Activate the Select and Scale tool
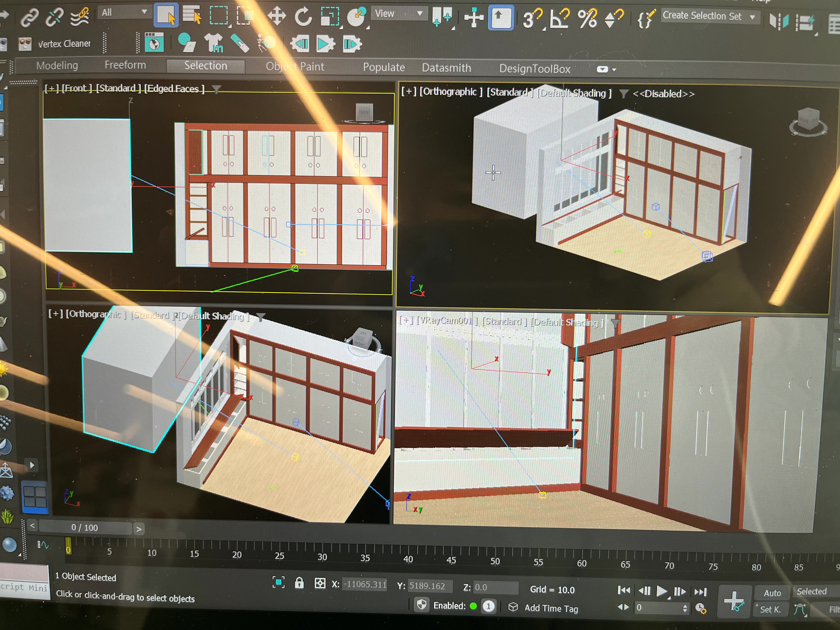 (x=330, y=17)
